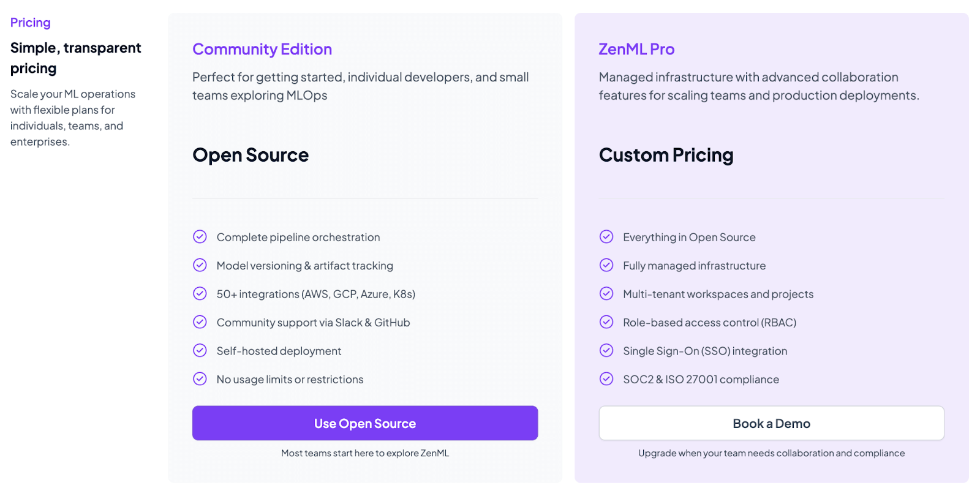Click checkmark icon beside Everything in Open Source
This screenshot has height=496, width=980.
click(x=606, y=237)
